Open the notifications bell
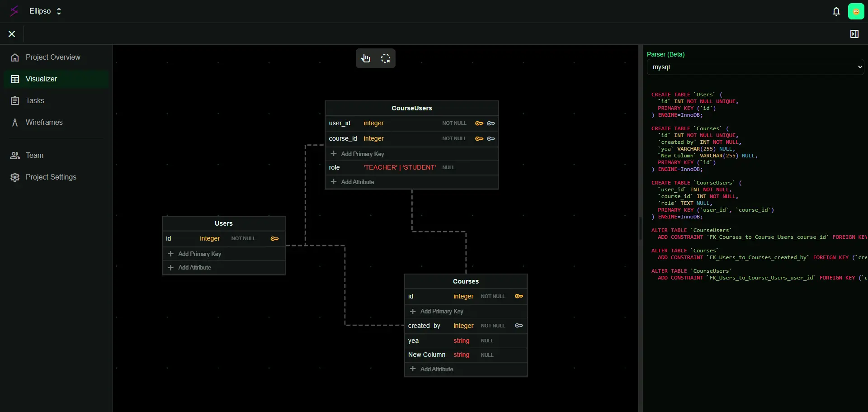The width and height of the screenshot is (868, 412). point(836,11)
